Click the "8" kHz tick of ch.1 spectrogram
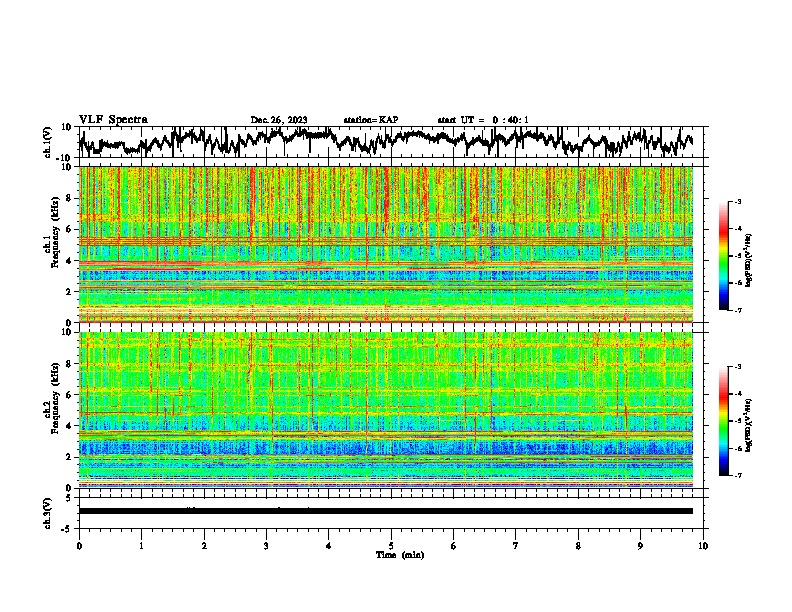 coord(70,198)
